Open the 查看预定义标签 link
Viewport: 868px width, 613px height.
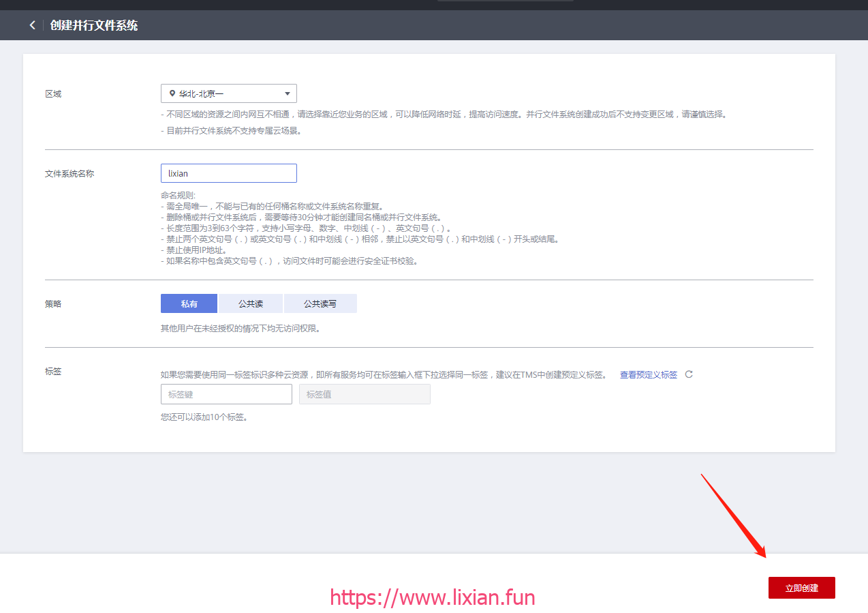[x=648, y=375]
